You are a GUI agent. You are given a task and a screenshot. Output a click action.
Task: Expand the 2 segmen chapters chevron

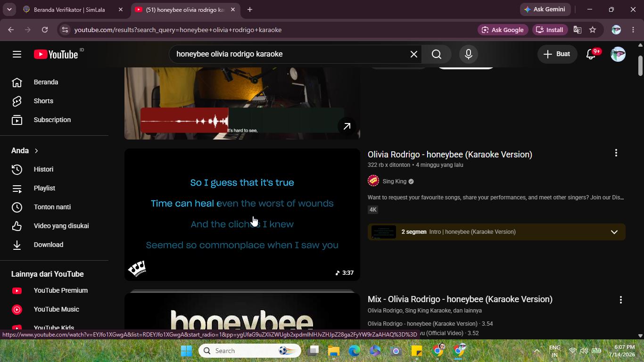[614, 232]
